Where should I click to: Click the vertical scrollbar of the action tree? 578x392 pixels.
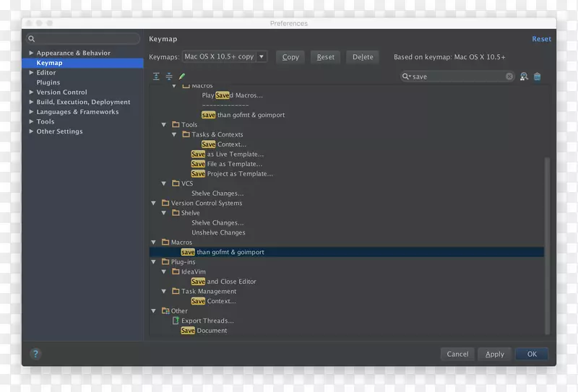coord(547,245)
